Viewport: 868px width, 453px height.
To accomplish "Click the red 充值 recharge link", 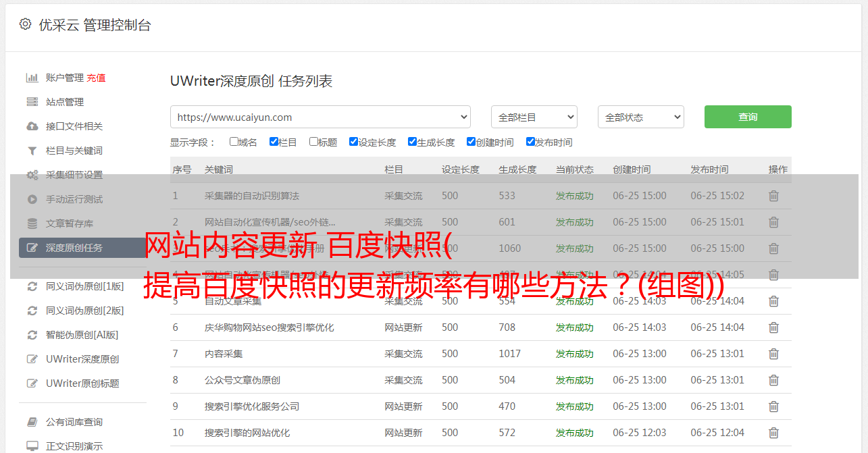I will [x=96, y=78].
